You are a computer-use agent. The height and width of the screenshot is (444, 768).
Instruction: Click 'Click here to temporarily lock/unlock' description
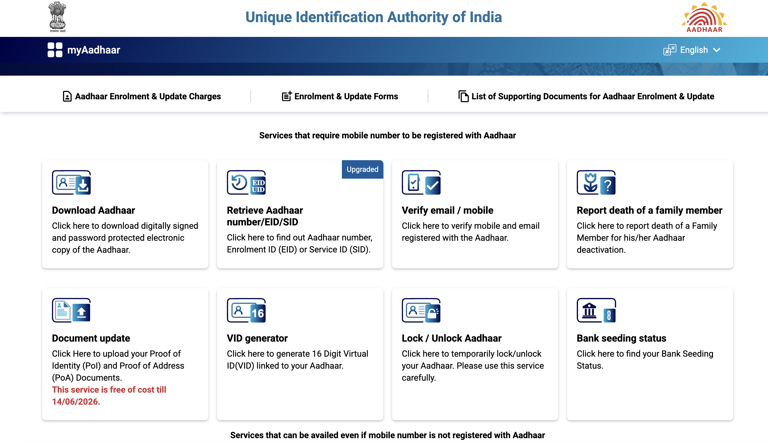[473, 366]
